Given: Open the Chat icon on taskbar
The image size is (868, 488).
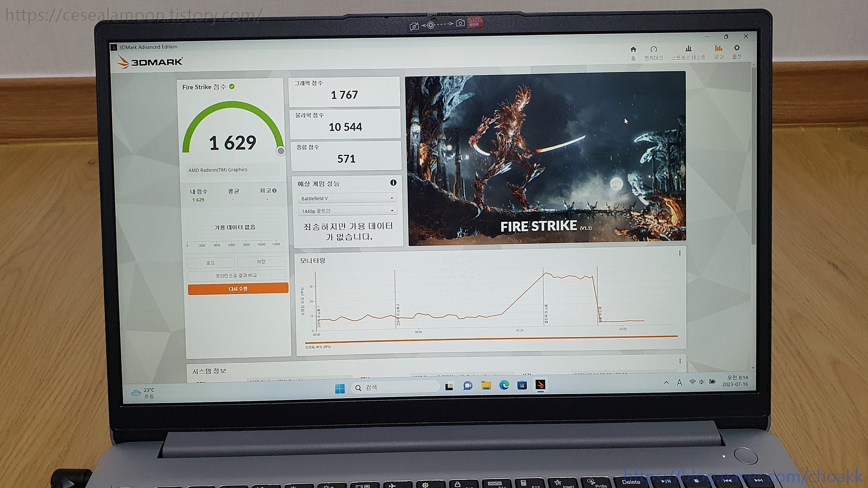Looking at the screenshot, I should [x=468, y=385].
